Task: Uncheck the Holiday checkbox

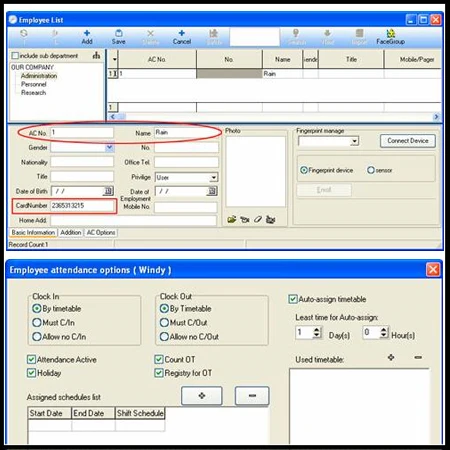Action: (31, 373)
